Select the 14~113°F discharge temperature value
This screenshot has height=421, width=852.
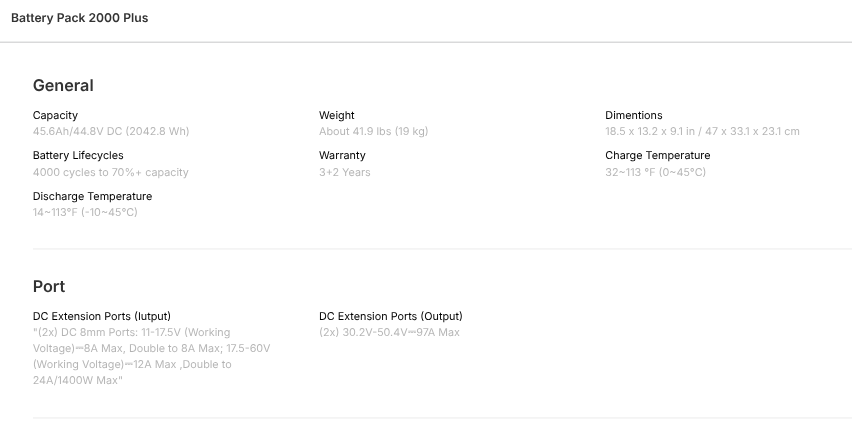point(85,212)
